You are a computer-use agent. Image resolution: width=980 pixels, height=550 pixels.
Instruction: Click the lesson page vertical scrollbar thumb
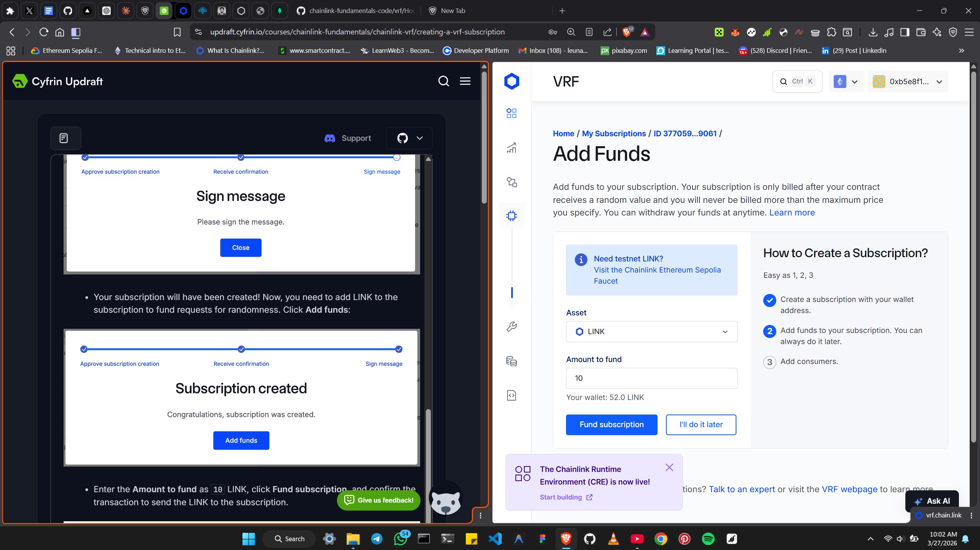[x=484, y=138]
